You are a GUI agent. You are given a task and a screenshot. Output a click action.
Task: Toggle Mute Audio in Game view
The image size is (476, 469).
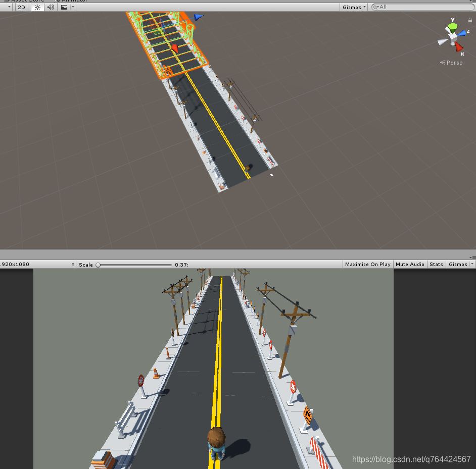pos(410,264)
